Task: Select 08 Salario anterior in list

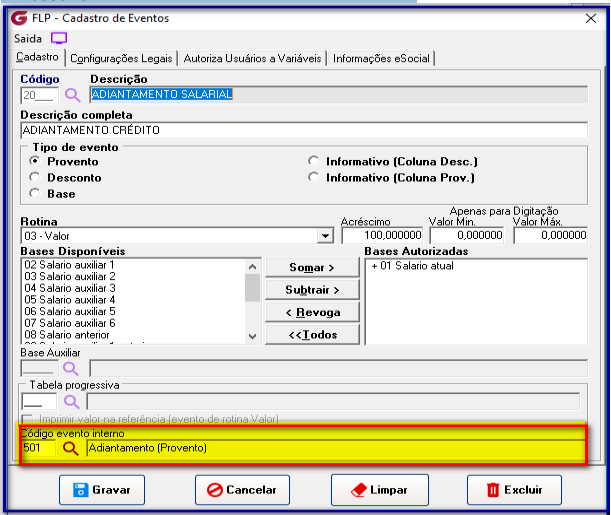Action: tap(133, 335)
